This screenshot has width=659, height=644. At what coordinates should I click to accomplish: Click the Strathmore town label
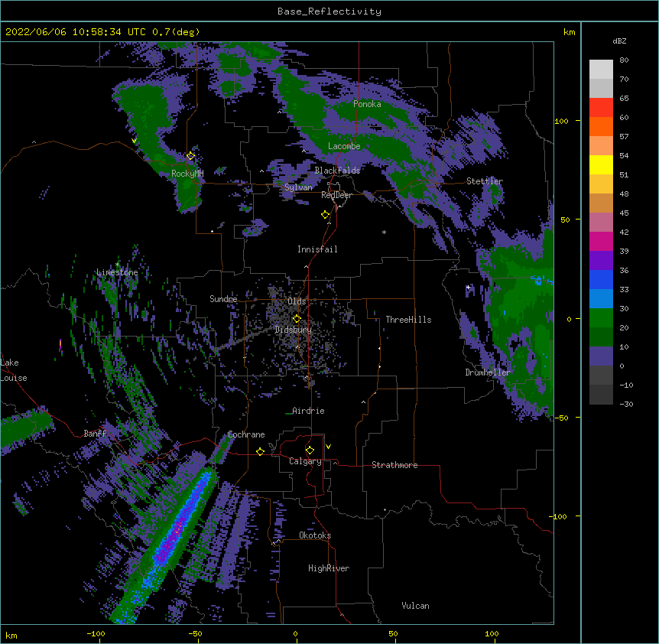click(x=394, y=465)
